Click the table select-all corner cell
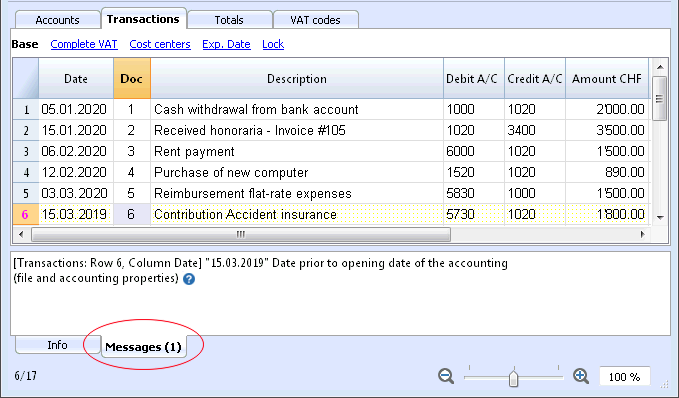 pyautogui.click(x=26, y=78)
